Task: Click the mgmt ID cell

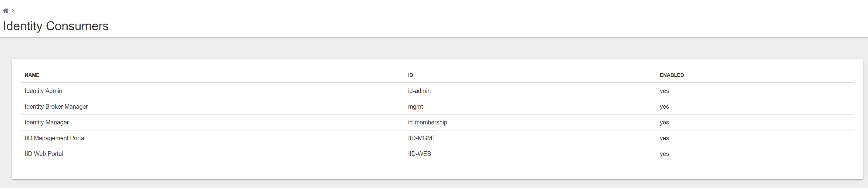Action: (x=415, y=107)
